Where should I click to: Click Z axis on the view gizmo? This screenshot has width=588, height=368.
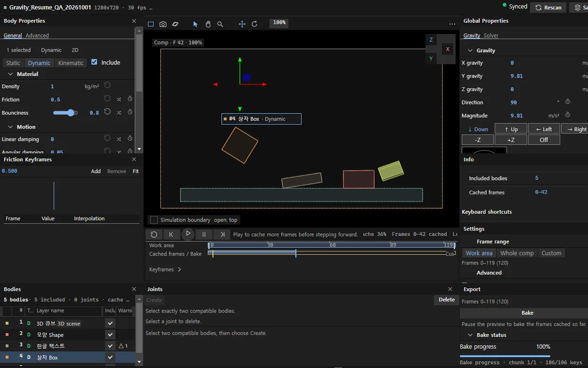coord(431,40)
